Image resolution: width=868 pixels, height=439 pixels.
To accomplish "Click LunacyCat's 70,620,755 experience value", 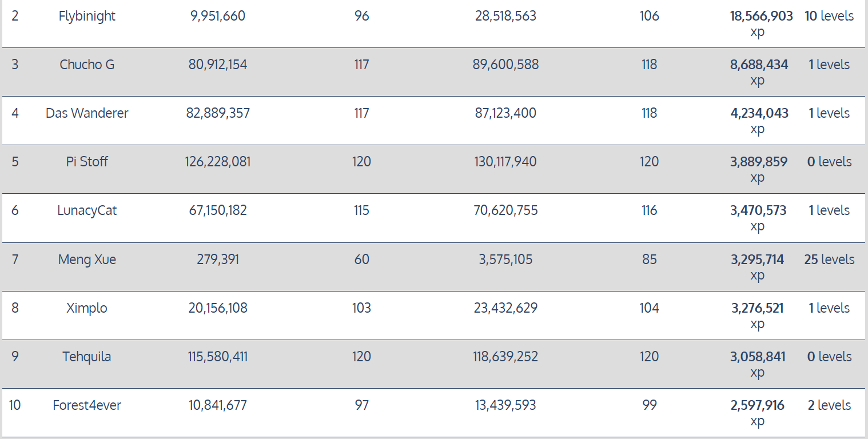I will tap(505, 210).
